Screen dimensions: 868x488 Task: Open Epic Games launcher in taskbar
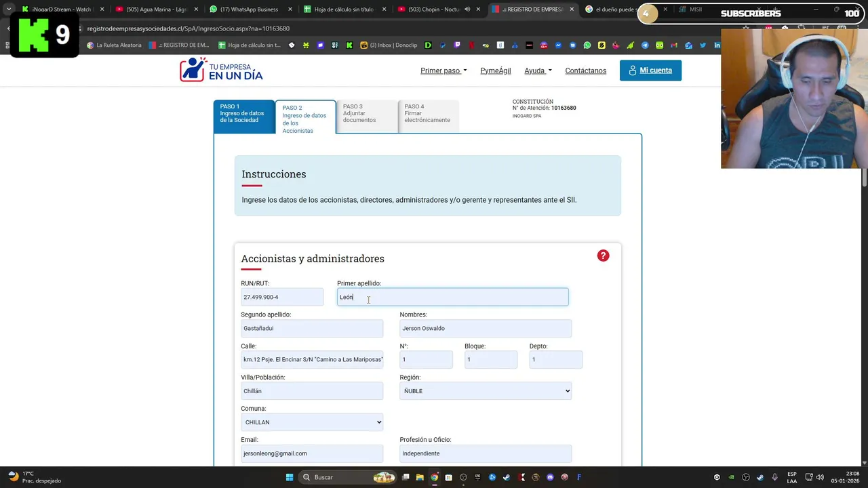(478, 477)
